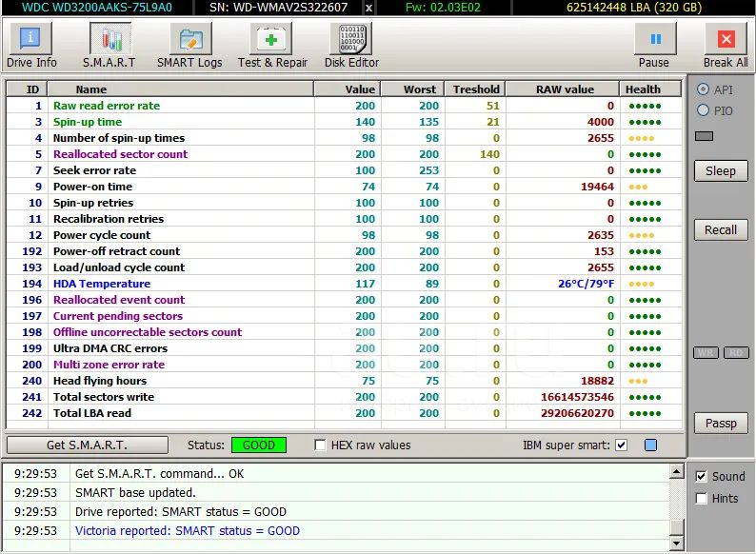Select the Spin-up retries row
The height and width of the screenshot is (554, 756).
(345, 203)
